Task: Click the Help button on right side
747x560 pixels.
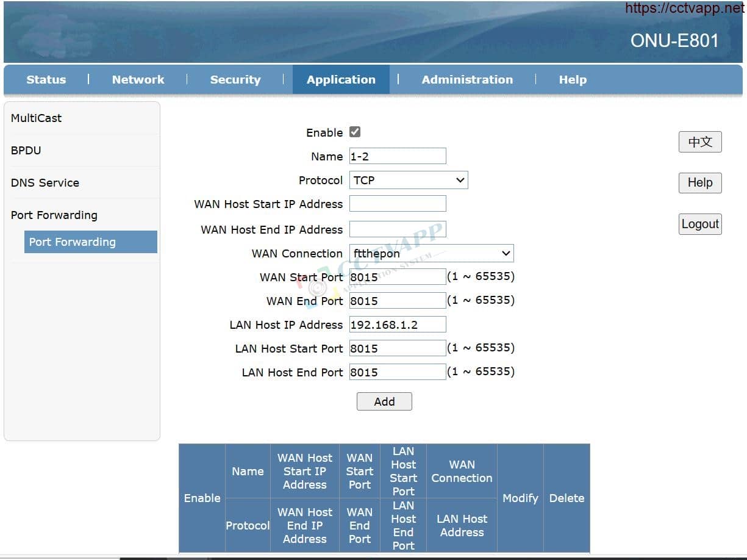Action: (700, 182)
